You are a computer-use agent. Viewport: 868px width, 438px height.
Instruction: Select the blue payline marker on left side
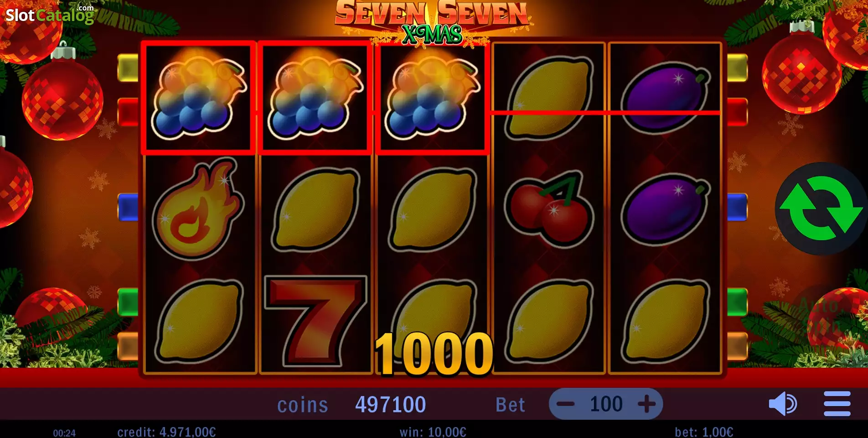coord(128,207)
